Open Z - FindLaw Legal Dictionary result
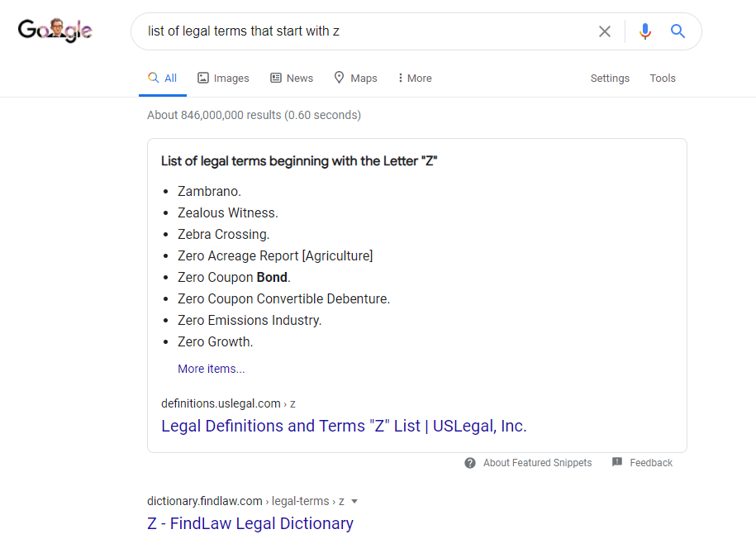756x539 pixels. coord(250,523)
